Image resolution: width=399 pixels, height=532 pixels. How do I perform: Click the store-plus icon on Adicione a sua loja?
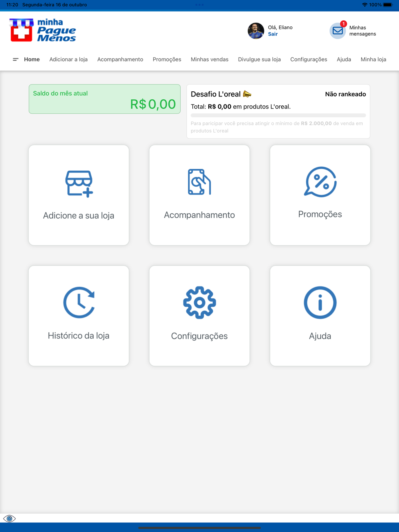pyautogui.click(x=79, y=184)
